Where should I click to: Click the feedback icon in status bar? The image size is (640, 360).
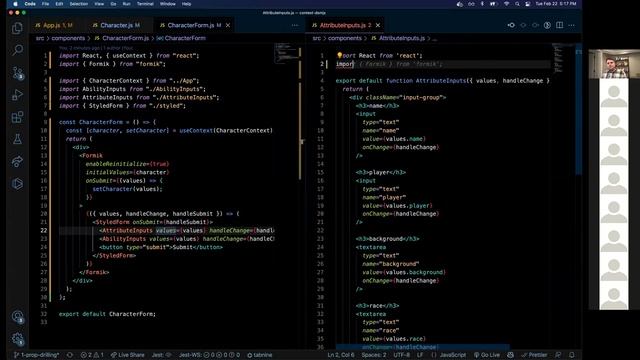point(558,355)
